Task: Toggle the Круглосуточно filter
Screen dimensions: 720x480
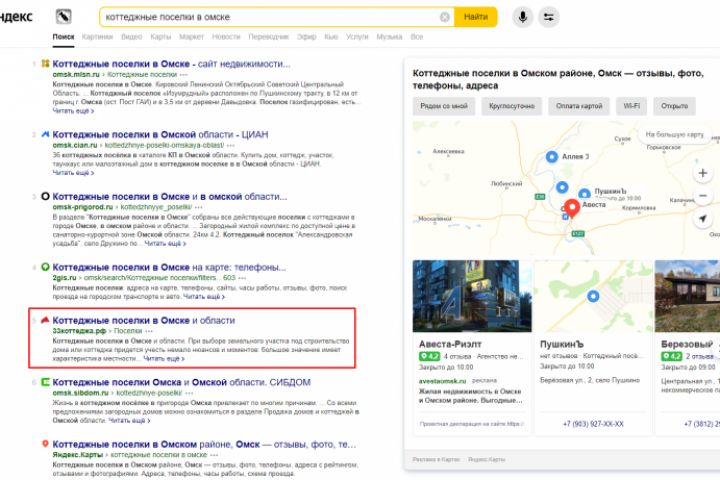Action: 512,106
